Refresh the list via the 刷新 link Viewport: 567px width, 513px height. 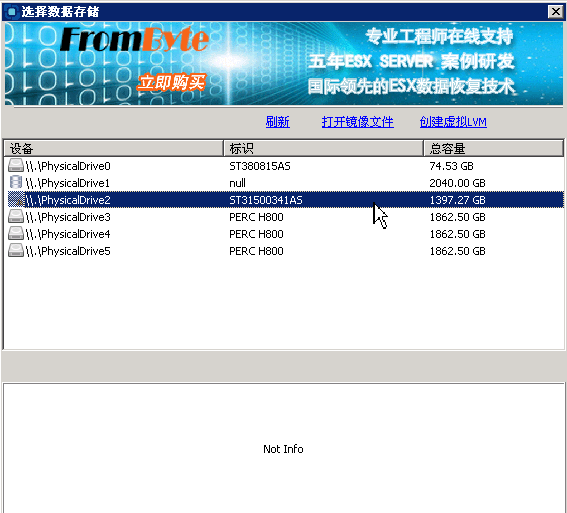click(277, 122)
